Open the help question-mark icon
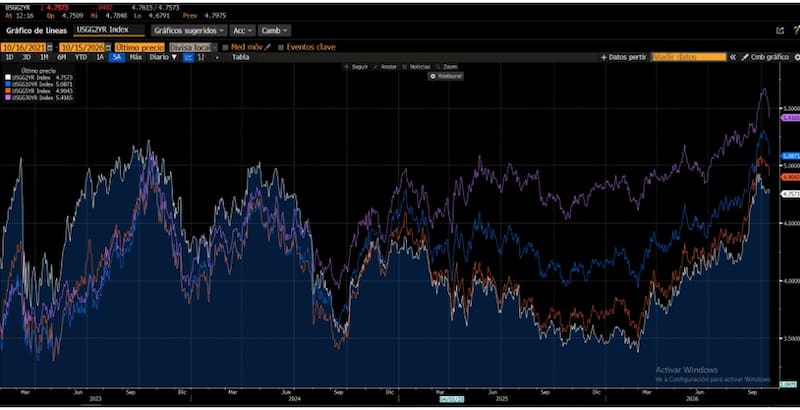The image size is (800, 410). pos(796,31)
